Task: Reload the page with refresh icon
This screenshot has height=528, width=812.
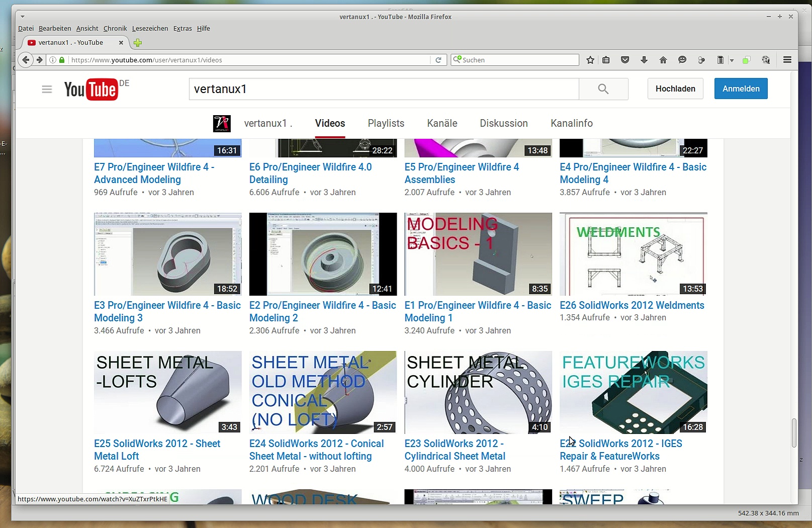Action: pyautogui.click(x=438, y=60)
